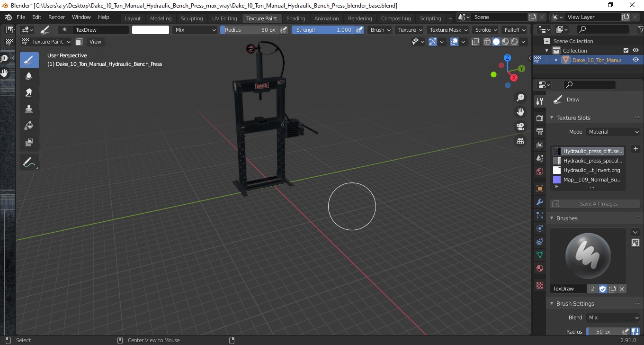The width and height of the screenshot is (644, 345).
Task: Open the Texture Mask dropdown
Action: tap(448, 30)
